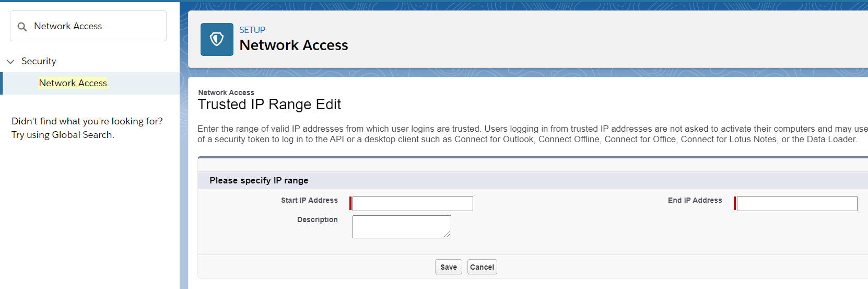The image size is (868, 289).
Task: Cancel the IP range edit
Action: click(x=482, y=267)
